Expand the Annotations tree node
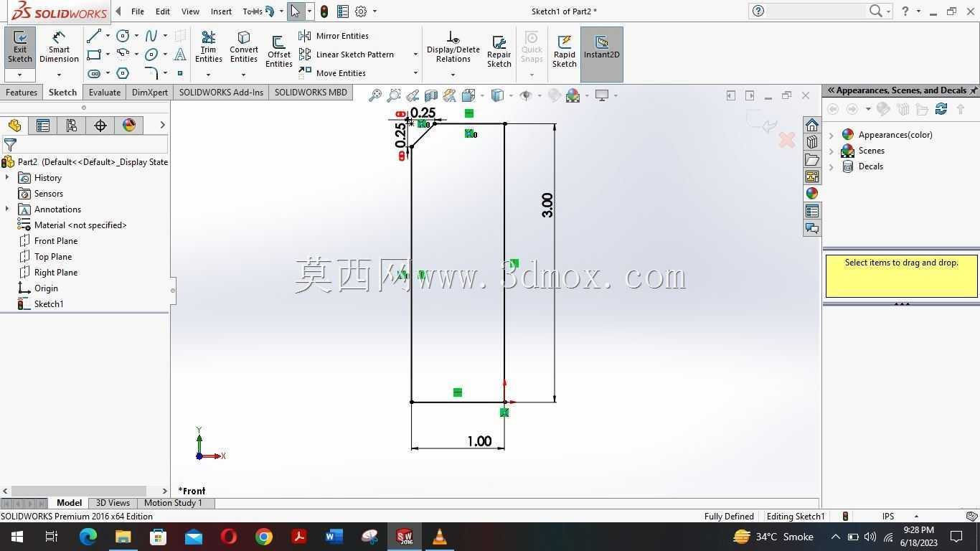This screenshot has width=980, height=551. [x=7, y=209]
